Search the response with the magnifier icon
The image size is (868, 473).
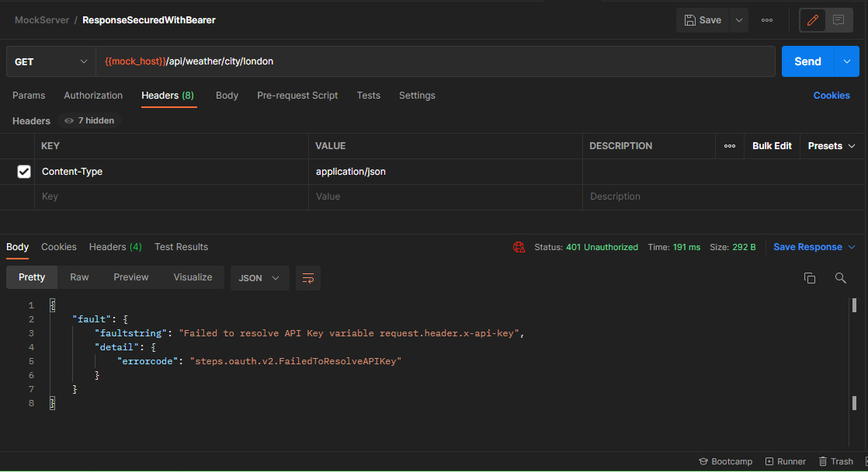[840, 278]
